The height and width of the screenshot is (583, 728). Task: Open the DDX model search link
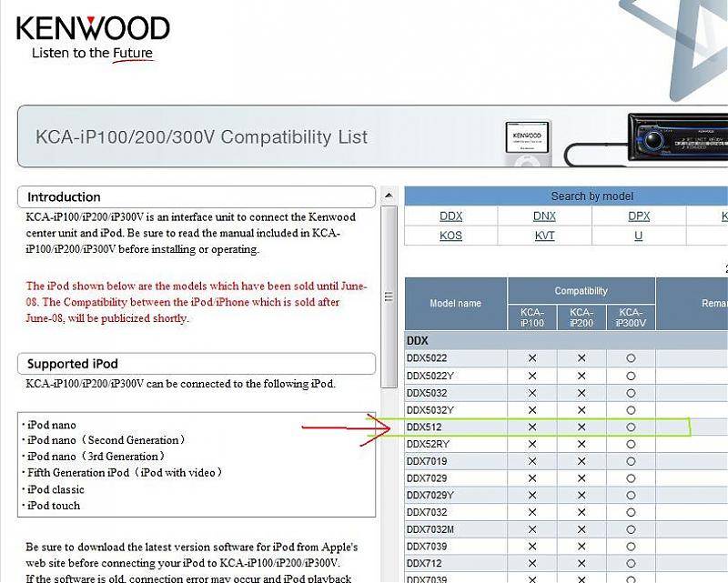[x=450, y=216]
